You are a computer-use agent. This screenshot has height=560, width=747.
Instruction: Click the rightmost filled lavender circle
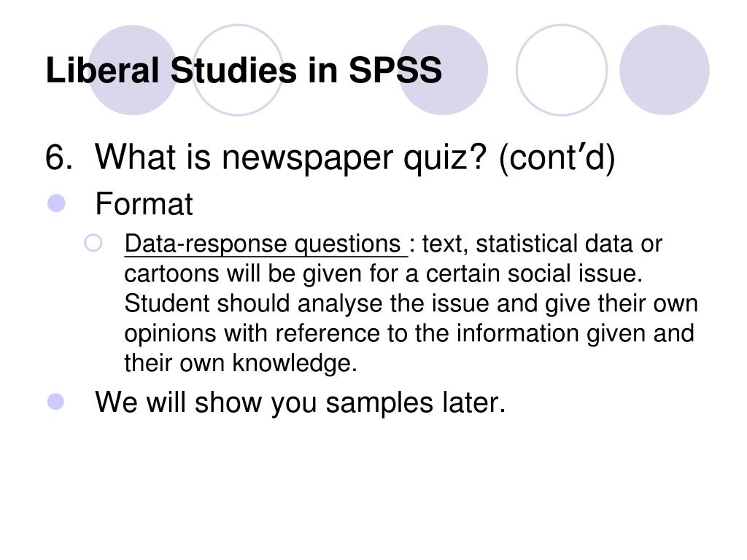[665, 70]
